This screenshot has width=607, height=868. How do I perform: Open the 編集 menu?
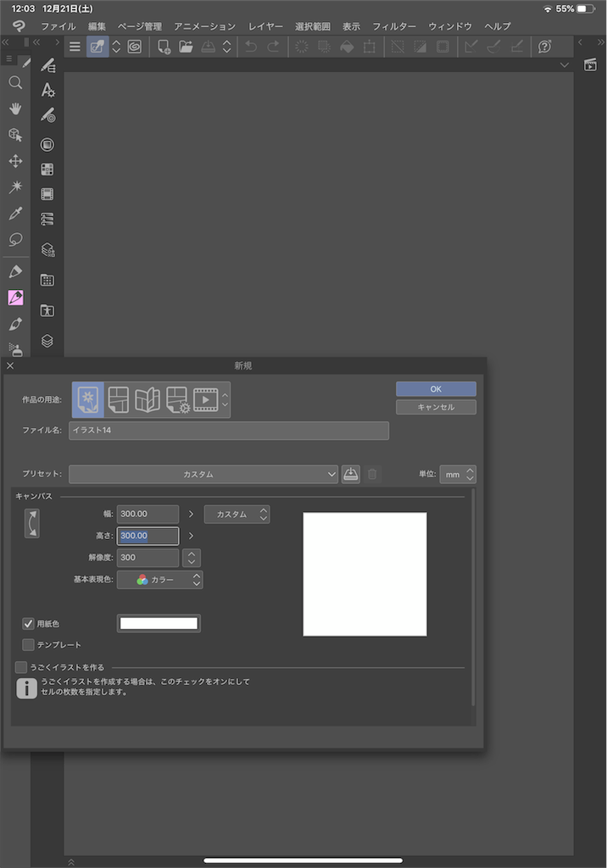click(97, 26)
